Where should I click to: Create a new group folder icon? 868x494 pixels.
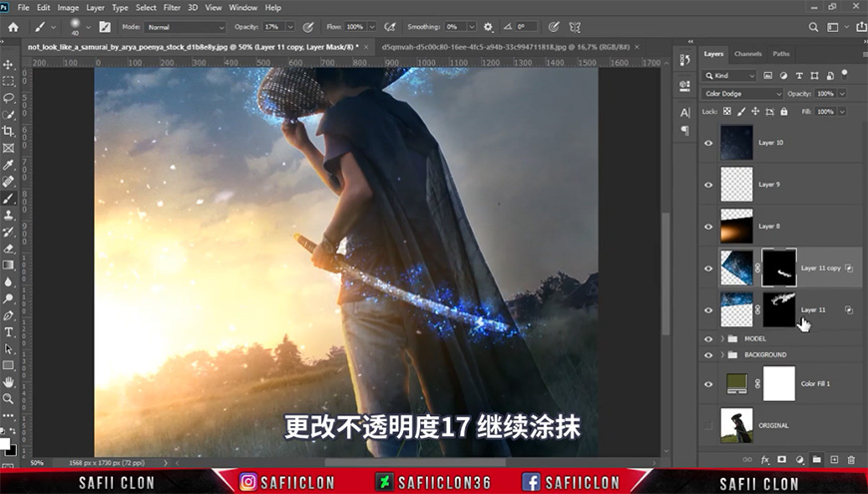[816, 460]
